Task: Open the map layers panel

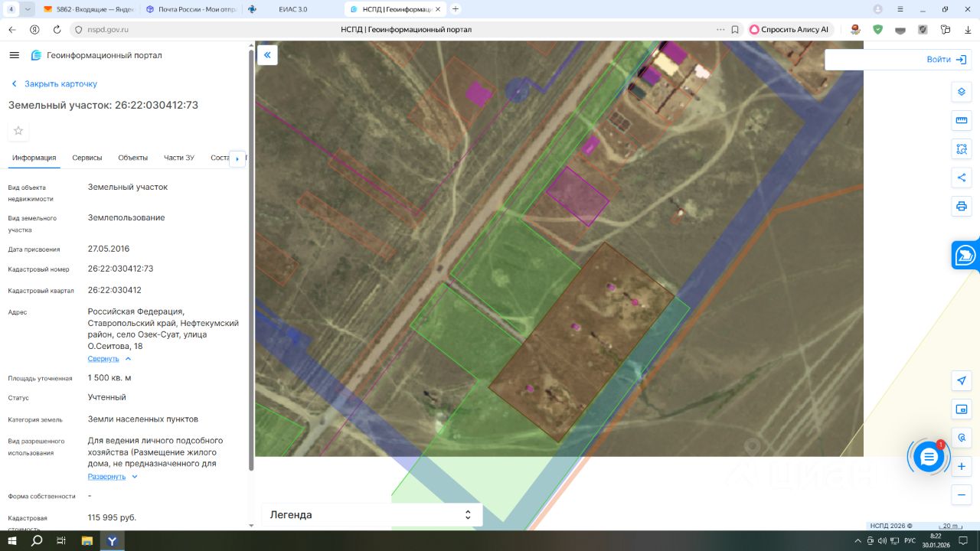Action: [962, 92]
